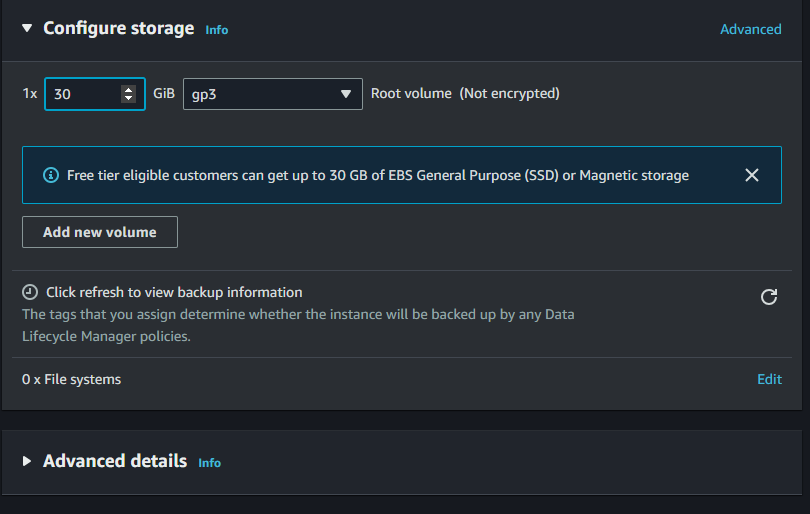Viewport: 810px width, 514px height.
Task: Open Info link beside Configure storage
Action: click(216, 30)
